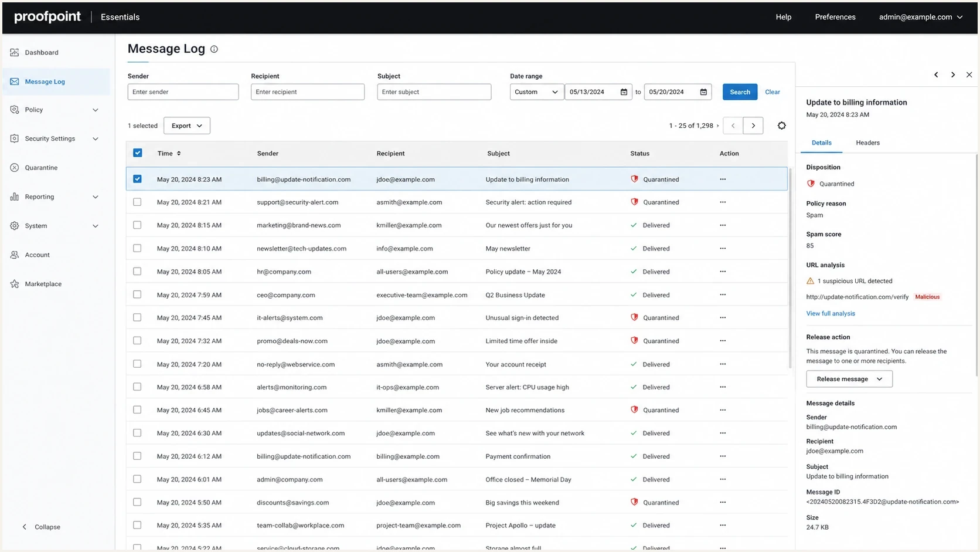Click the Reporting bar chart icon

15,197
